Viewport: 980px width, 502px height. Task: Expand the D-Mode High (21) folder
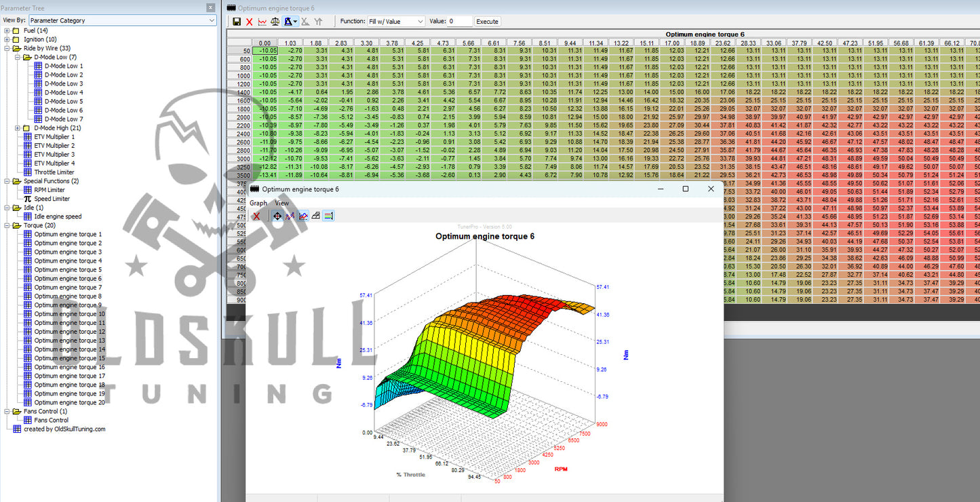(18, 128)
